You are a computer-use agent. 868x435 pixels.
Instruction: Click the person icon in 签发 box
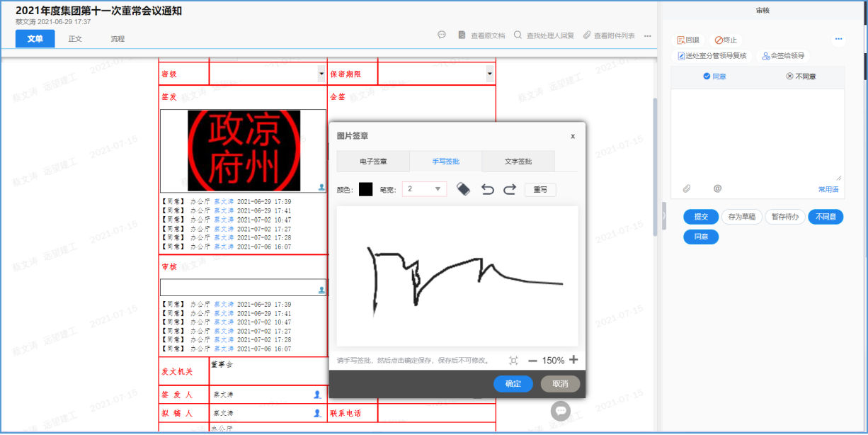(x=321, y=188)
